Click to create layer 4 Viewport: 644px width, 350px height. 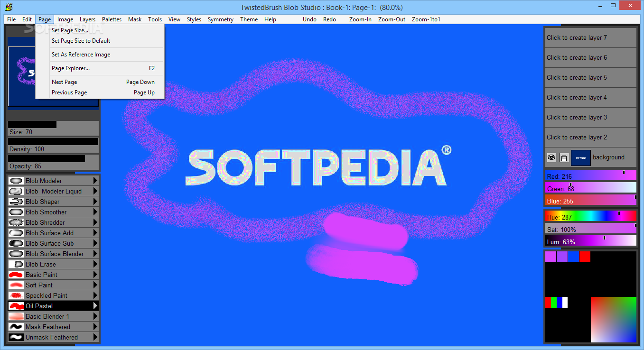(590, 97)
